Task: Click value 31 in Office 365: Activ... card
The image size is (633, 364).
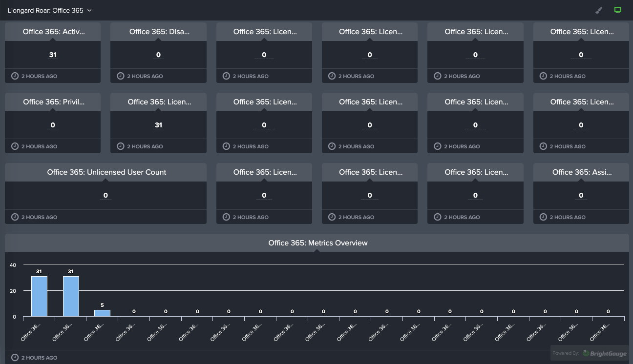Action: (53, 55)
